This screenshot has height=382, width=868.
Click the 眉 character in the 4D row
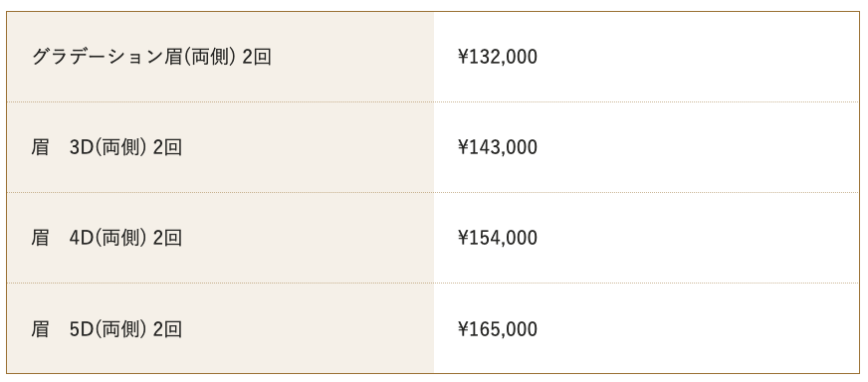[x=40, y=238]
